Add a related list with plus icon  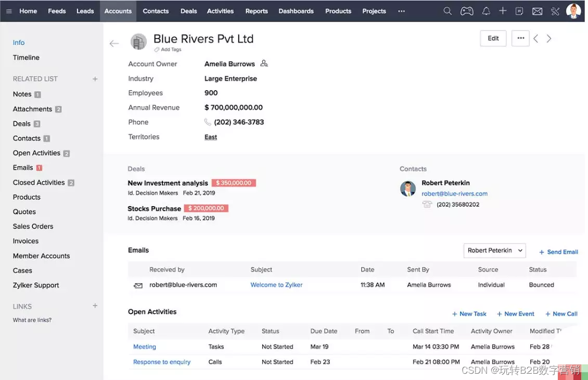click(95, 79)
